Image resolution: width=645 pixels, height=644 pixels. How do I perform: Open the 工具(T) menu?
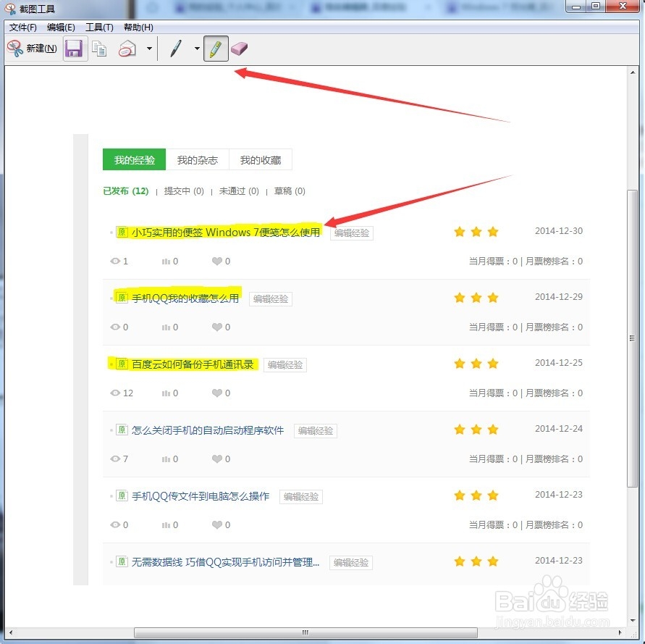point(99,28)
